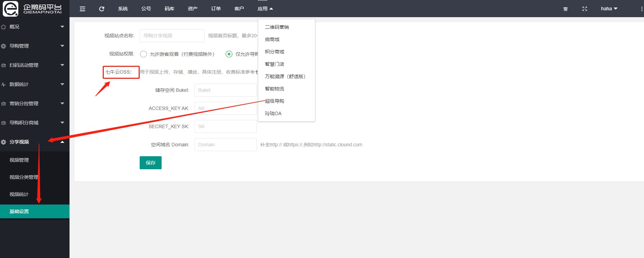The height and width of the screenshot is (258, 644).
Task: Click the 企鹅码平台 logo
Action: (x=33, y=9)
